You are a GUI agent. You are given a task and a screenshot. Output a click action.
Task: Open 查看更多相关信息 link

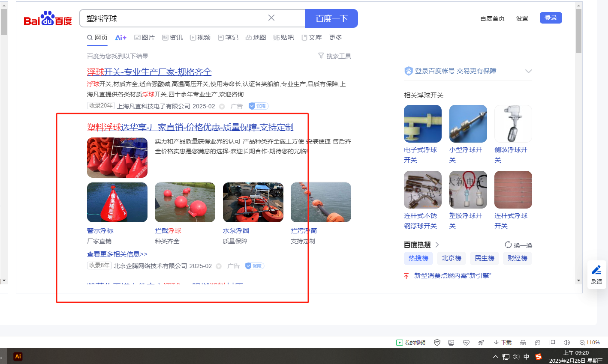pyautogui.click(x=117, y=254)
